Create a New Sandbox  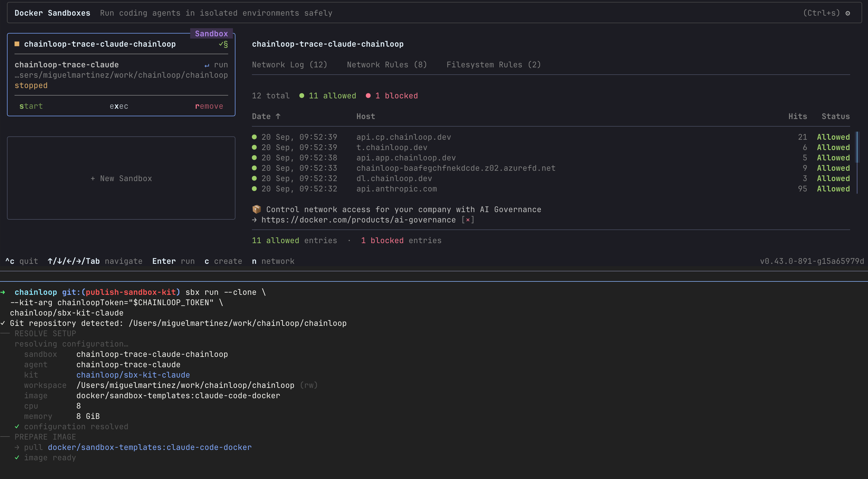121,178
